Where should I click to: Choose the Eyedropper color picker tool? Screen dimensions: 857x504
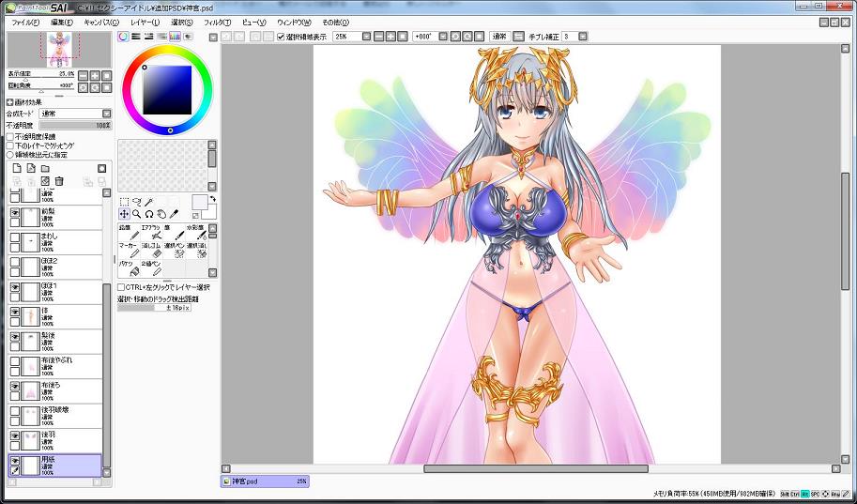coord(175,214)
